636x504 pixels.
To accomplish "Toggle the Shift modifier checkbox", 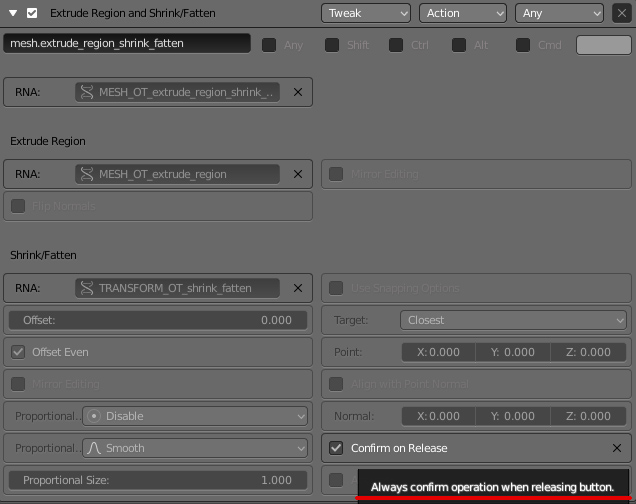I will (x=332, y=45).
